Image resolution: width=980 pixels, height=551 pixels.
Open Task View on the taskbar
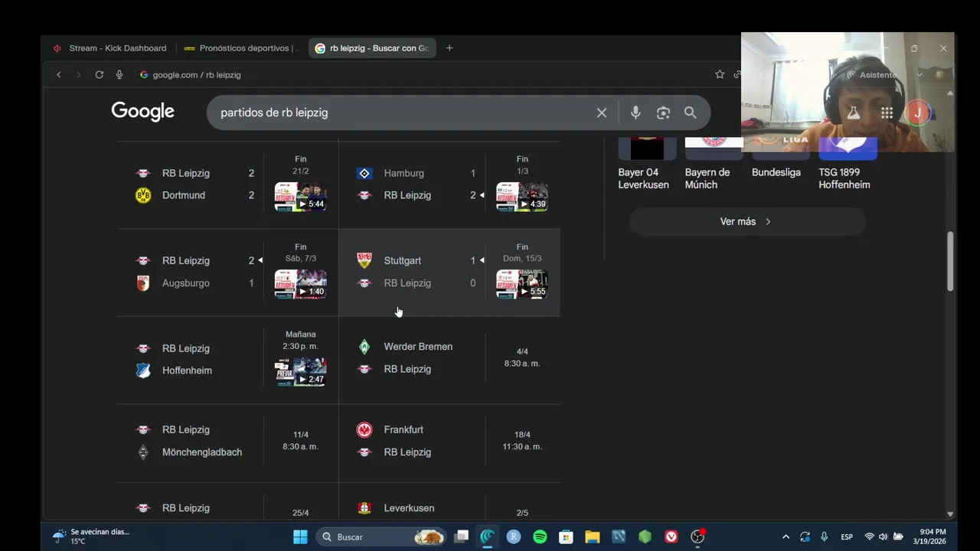point(461,536)
